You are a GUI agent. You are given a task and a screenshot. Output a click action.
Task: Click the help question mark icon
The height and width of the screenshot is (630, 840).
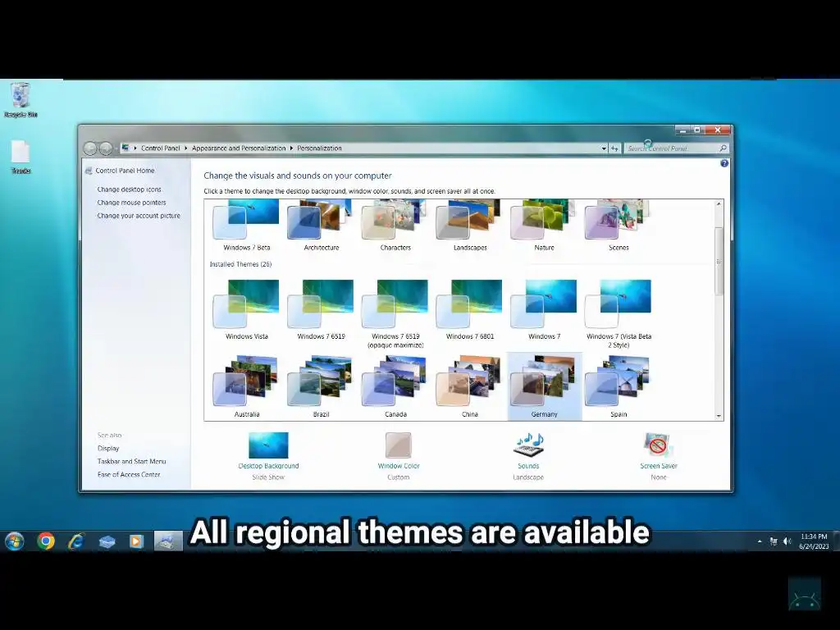724,163
